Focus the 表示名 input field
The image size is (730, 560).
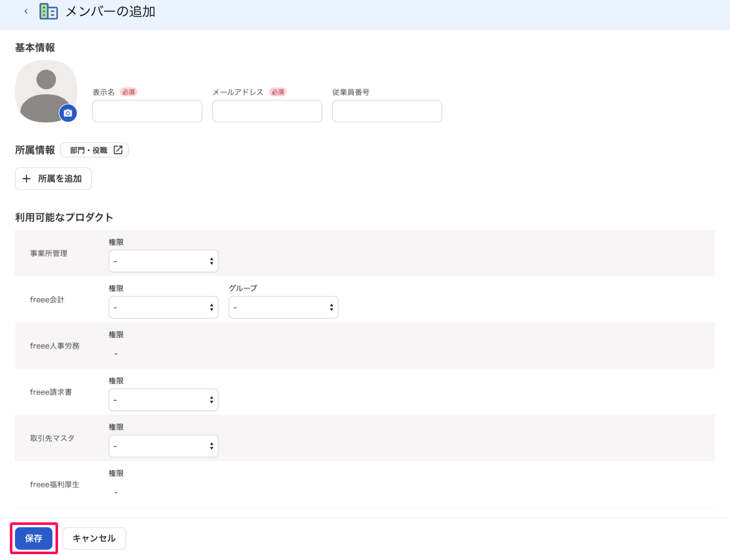point(147,111)
